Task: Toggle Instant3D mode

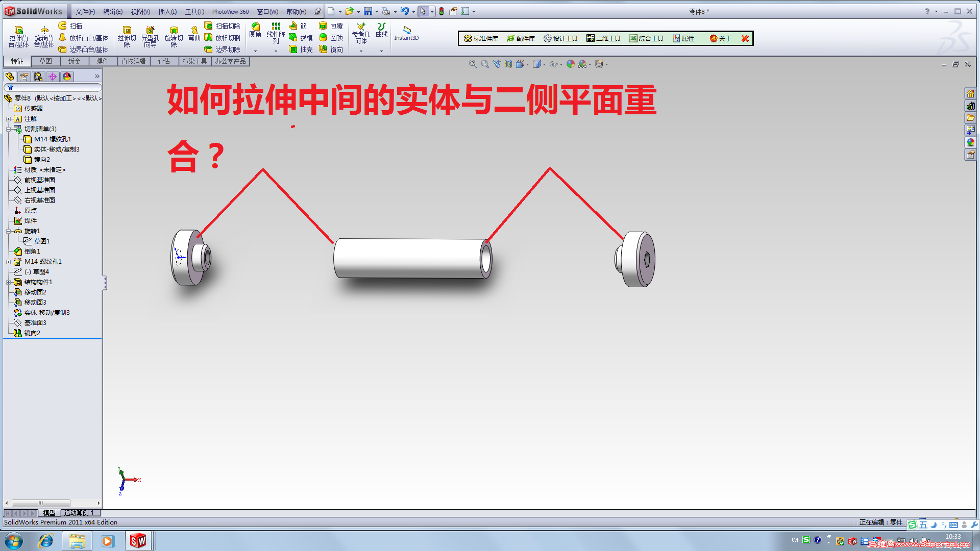Action: (406, 35)
